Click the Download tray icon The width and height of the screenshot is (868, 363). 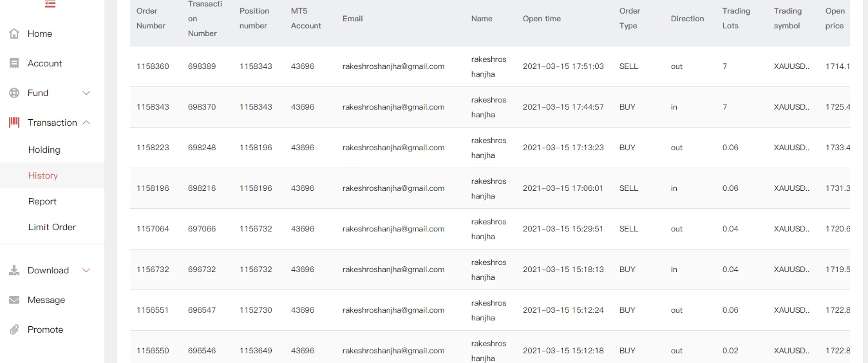[14, 270]
